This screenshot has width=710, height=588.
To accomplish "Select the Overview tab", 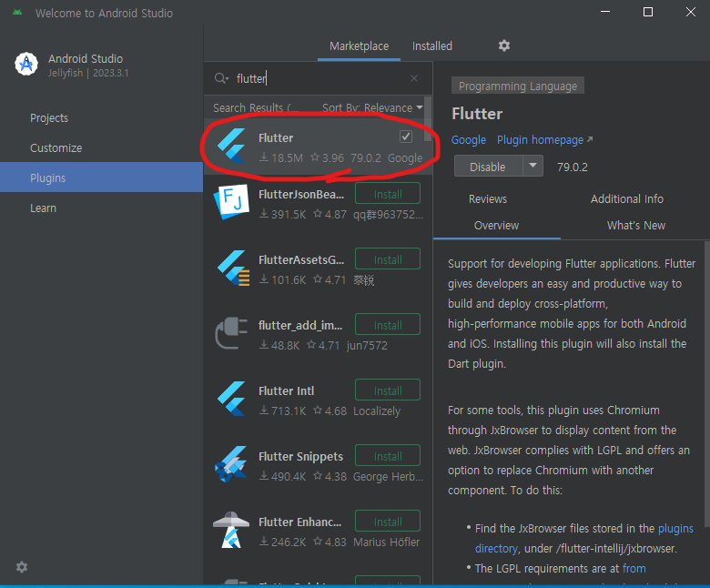I will click(496, 226).
